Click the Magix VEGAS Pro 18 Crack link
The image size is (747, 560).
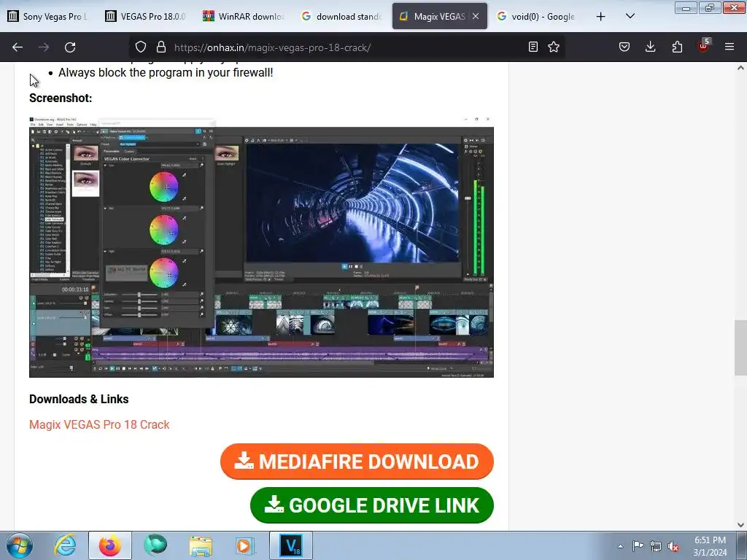point(99,424)
